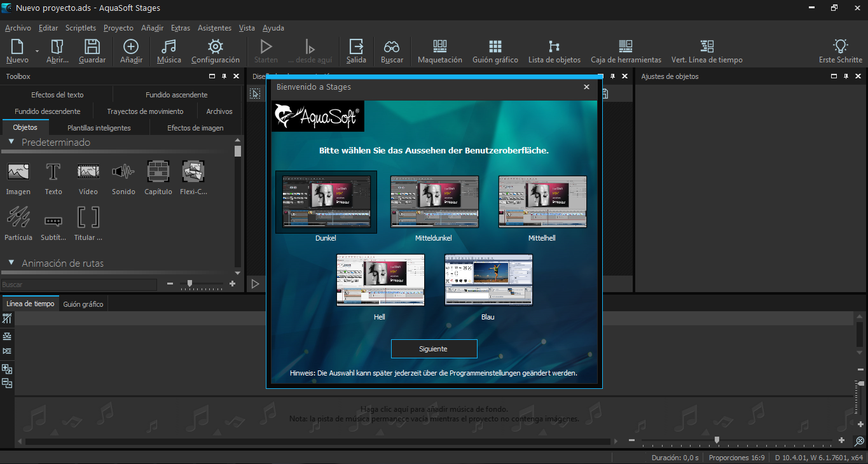The image size is (868, 464).
Task: Choose the Mittelhell theme thumbnail
Action: pos(542,202)
